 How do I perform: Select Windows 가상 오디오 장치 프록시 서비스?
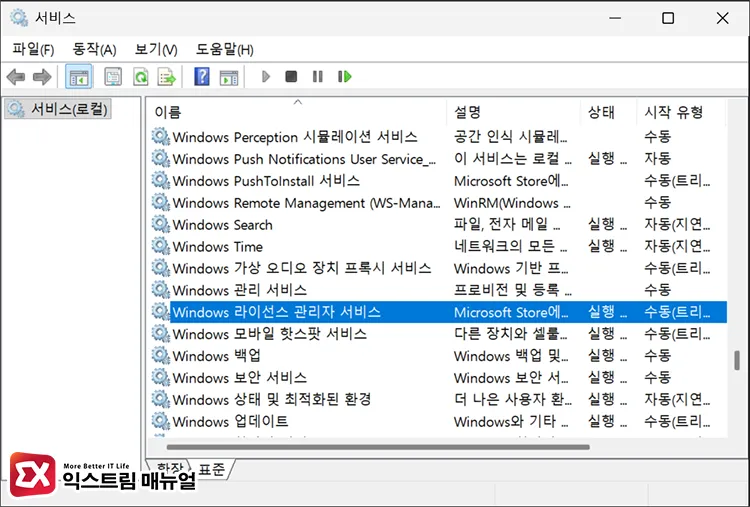(x=302, y=268)
